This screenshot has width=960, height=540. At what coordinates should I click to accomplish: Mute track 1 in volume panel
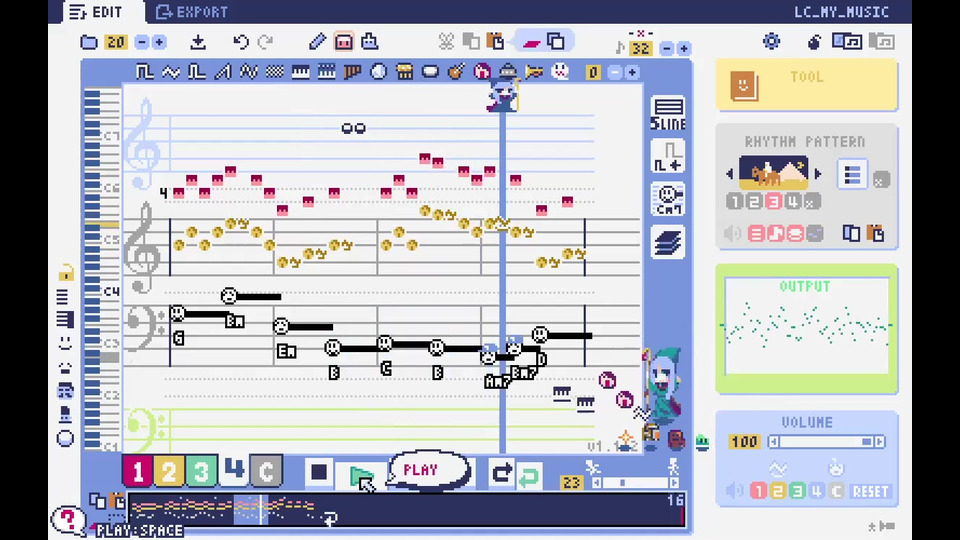(x=759, y=491)
